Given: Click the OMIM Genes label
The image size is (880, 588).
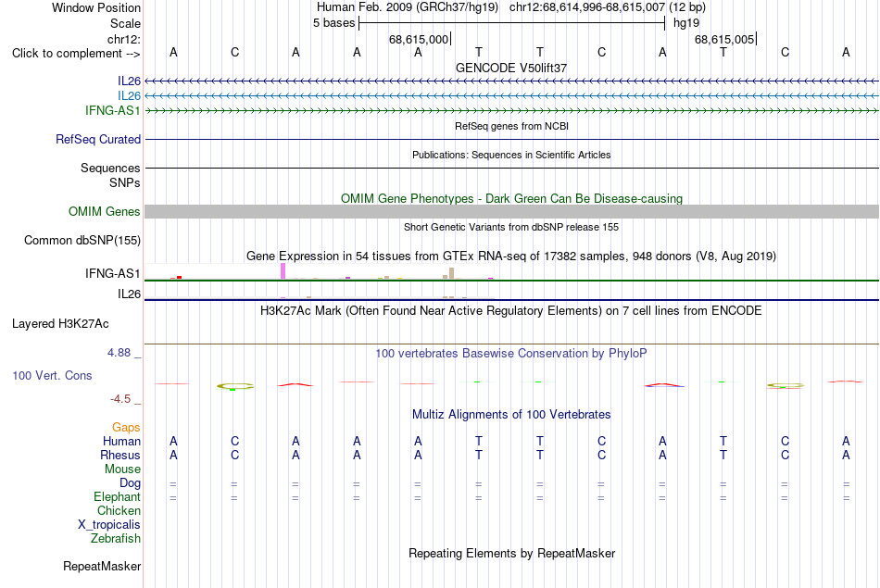Looking at the screenshot, I should tap(105, 211).
